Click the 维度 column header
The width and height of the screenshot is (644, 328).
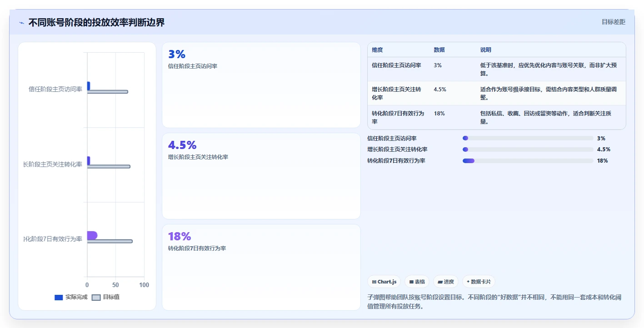[x=377, y=50]
